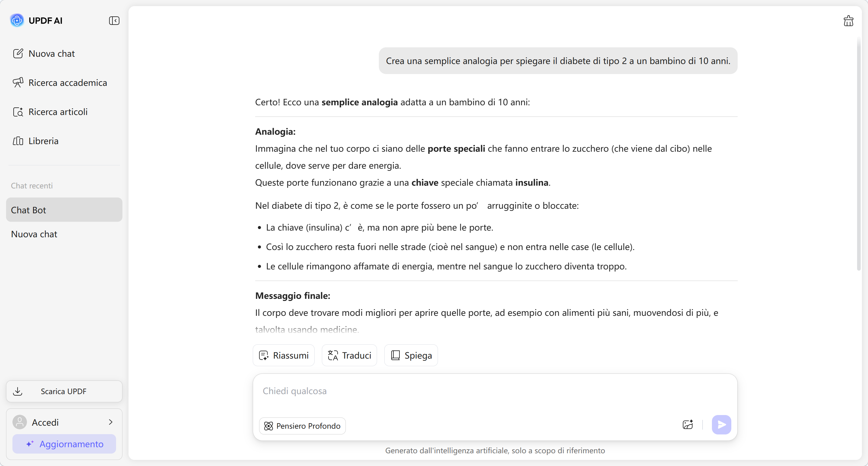Click the sentence starting Nel diabete di tipo 2
The image size is (868, 466).
click(417, 206)
